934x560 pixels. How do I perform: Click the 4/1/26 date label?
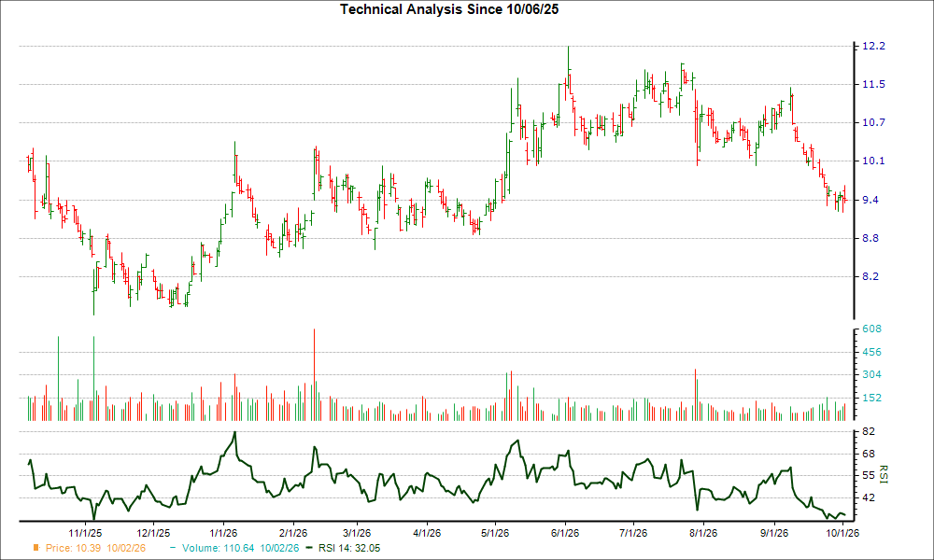pyautogui.click(x=427, y=533)
